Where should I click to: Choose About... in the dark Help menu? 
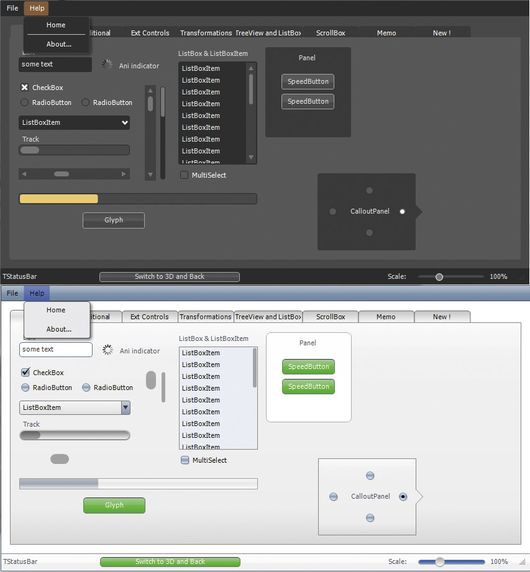coord(59,44)
